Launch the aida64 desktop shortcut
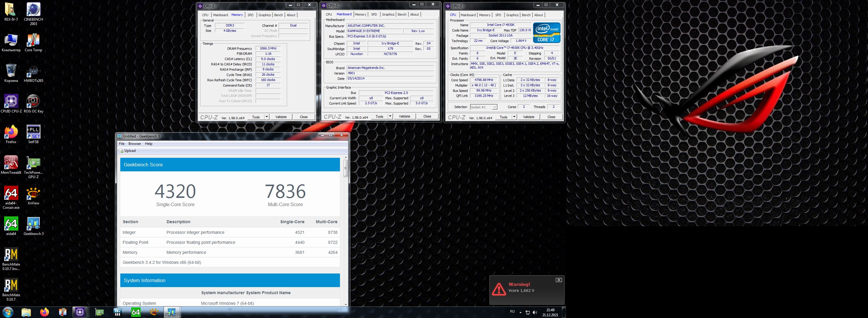 click(x=11, y=226)
